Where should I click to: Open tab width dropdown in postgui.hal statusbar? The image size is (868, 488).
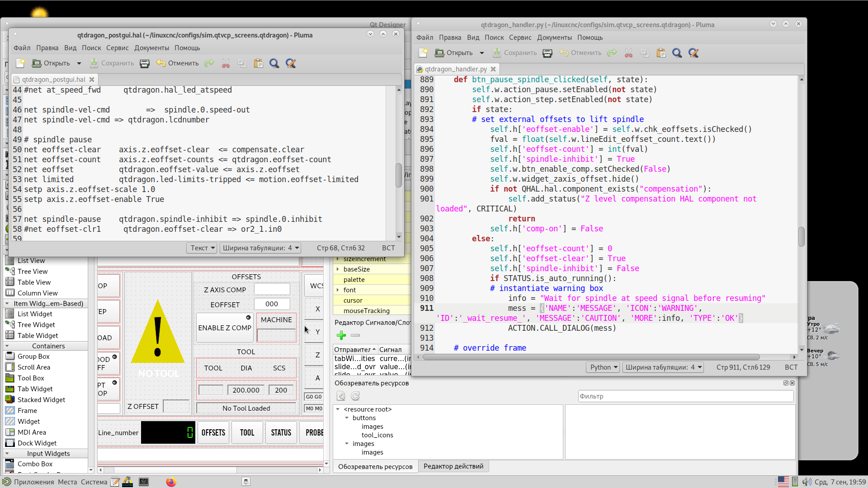260,248
